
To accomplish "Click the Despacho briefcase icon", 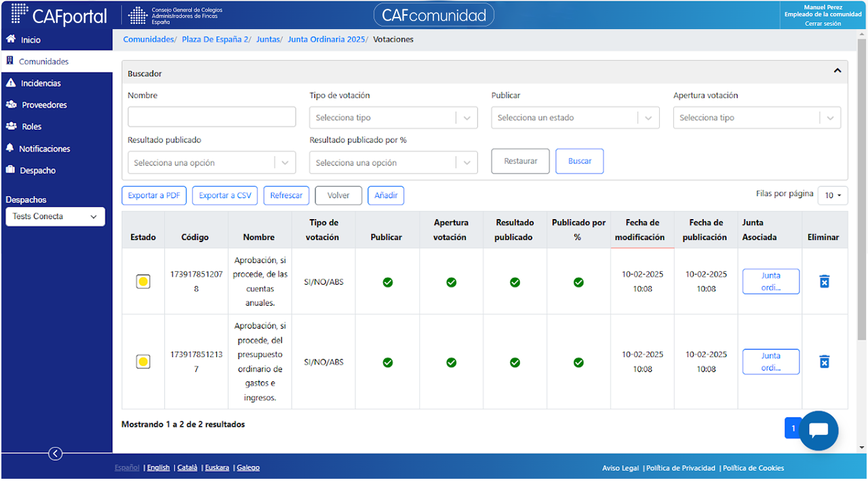I will (10, 170).
